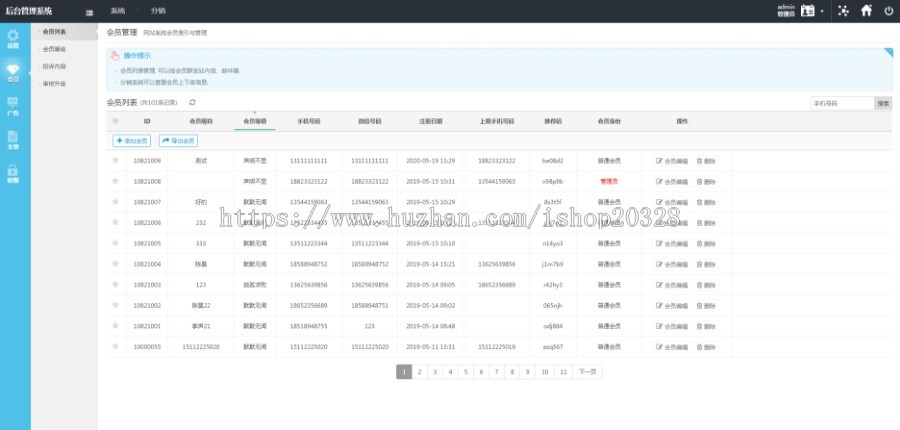Image resolution: width=900 pixels, height=430 pixels.
Task: Delete member 10000055 with trash icon
Action: 706,347
